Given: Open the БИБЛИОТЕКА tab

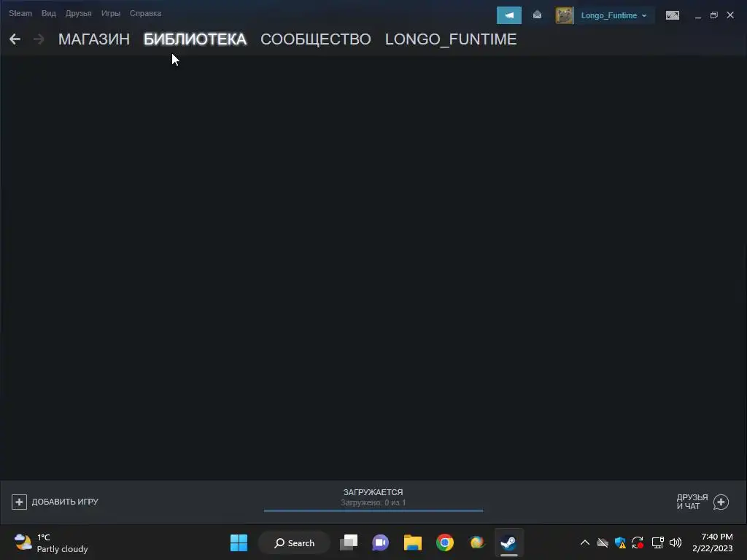Looking at the screenshot, I should click(x=195, y=39).
